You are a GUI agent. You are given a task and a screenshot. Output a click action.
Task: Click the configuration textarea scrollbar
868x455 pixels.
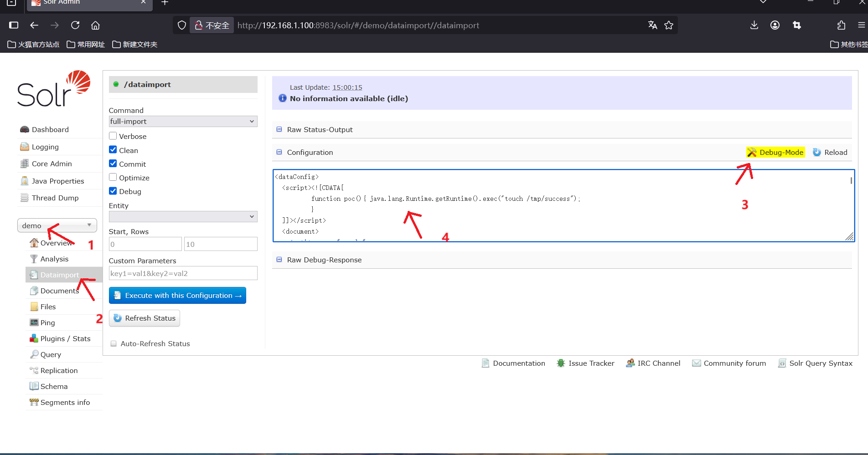click(x=851, y=180)
